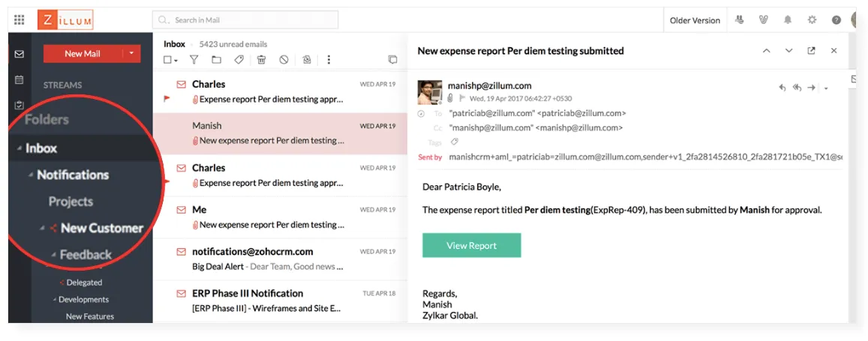Toggle the select all emails checkbox
The height and width of the screenshot is (341, 868).
tap(168, 60)
